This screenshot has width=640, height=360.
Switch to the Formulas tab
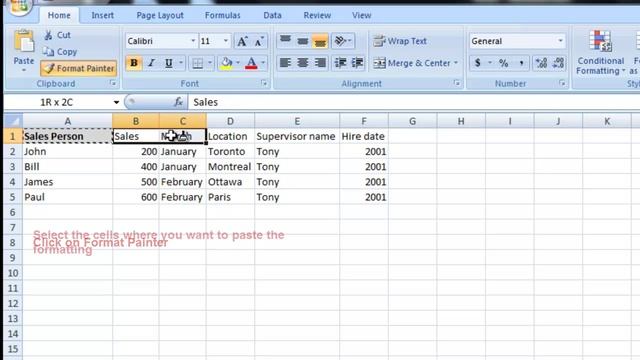[x=222, y=16]
